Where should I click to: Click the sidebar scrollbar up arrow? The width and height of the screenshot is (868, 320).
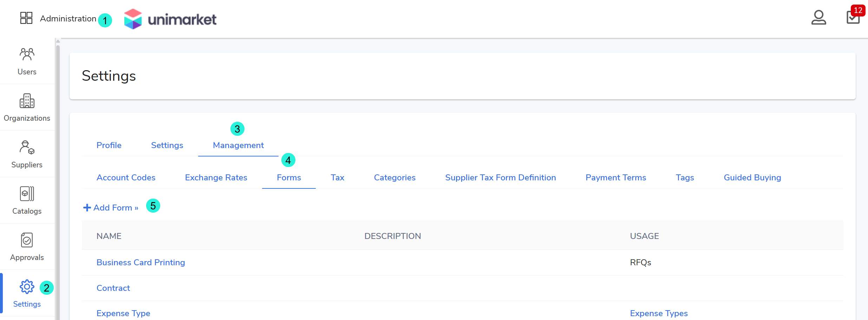pos(58,41)
